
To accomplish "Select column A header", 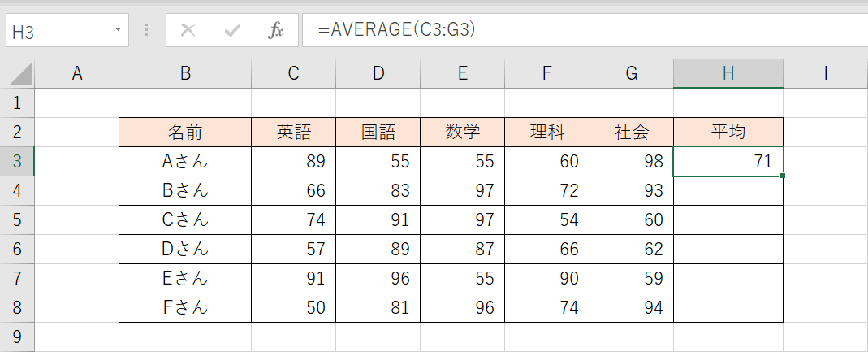I will pos(77,73).
